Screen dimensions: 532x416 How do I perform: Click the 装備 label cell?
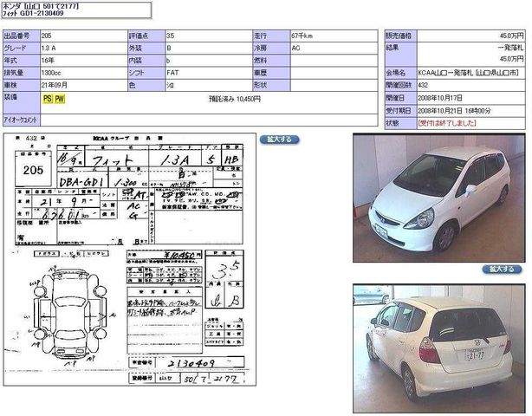pos(22,102)
